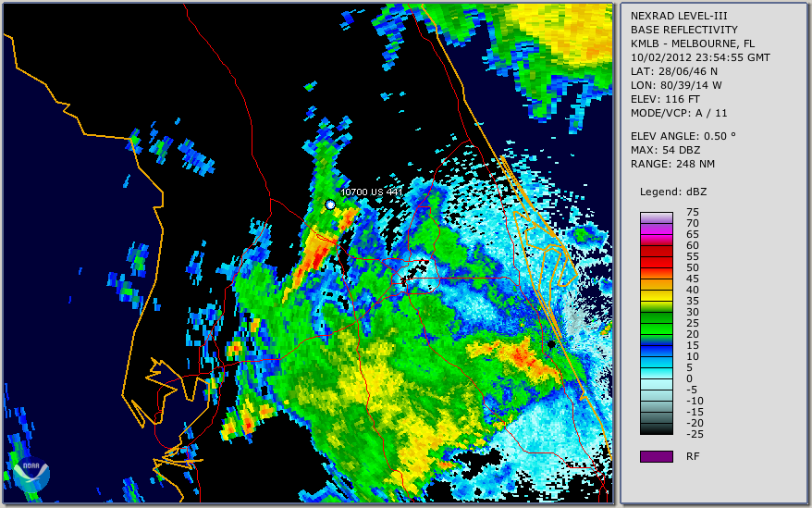Viewport: 812px width, 508px height.
Task: Click the 10700 US 441 location marker
Action: [x=330, y=204]
